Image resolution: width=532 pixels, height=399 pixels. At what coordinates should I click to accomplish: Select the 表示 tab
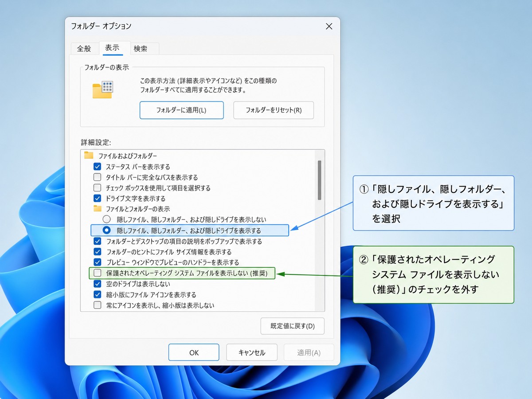click(113, 49)
